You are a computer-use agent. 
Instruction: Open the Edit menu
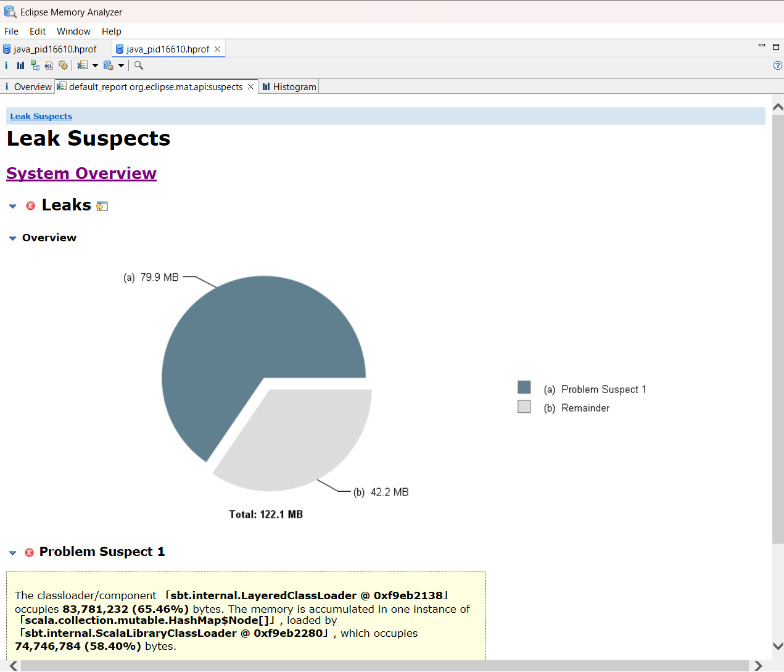pyautogui.click(x=38, y=31)
